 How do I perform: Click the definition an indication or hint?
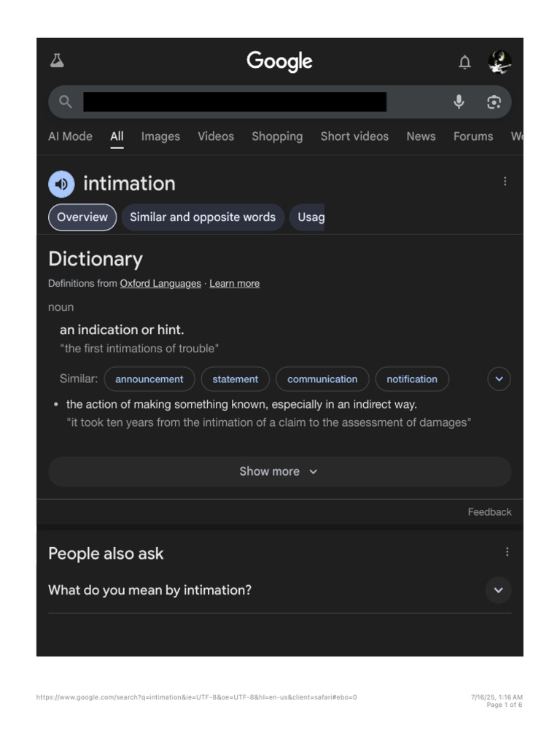[x=122, y=330]
